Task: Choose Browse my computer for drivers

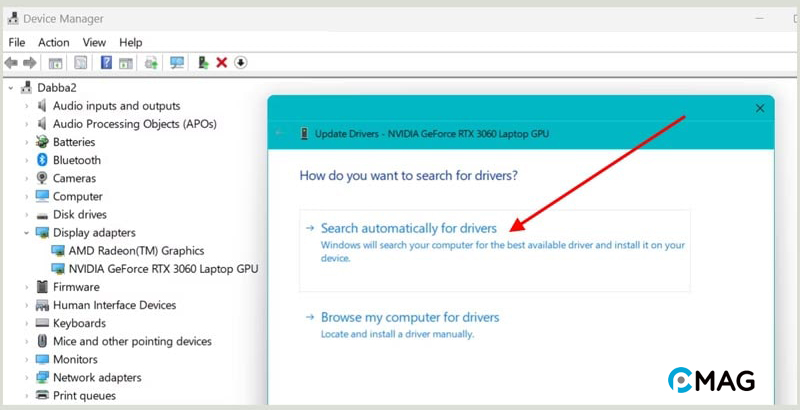Action: [409, 317]
